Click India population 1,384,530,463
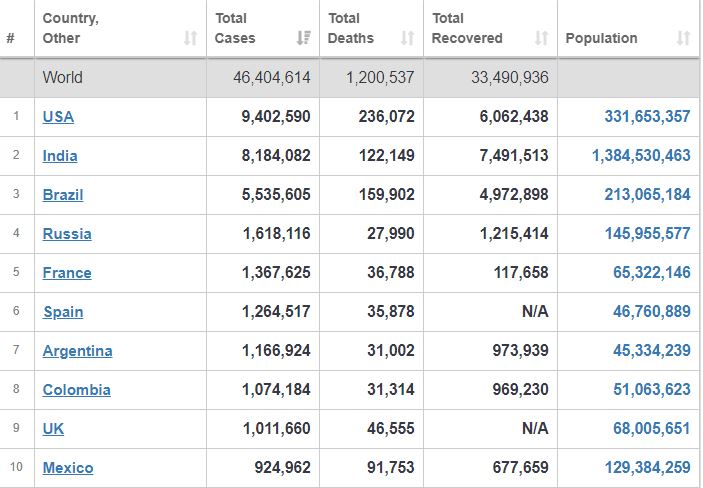Image resolution: width=703 pixels, height=488 pixels. point(641,156)
